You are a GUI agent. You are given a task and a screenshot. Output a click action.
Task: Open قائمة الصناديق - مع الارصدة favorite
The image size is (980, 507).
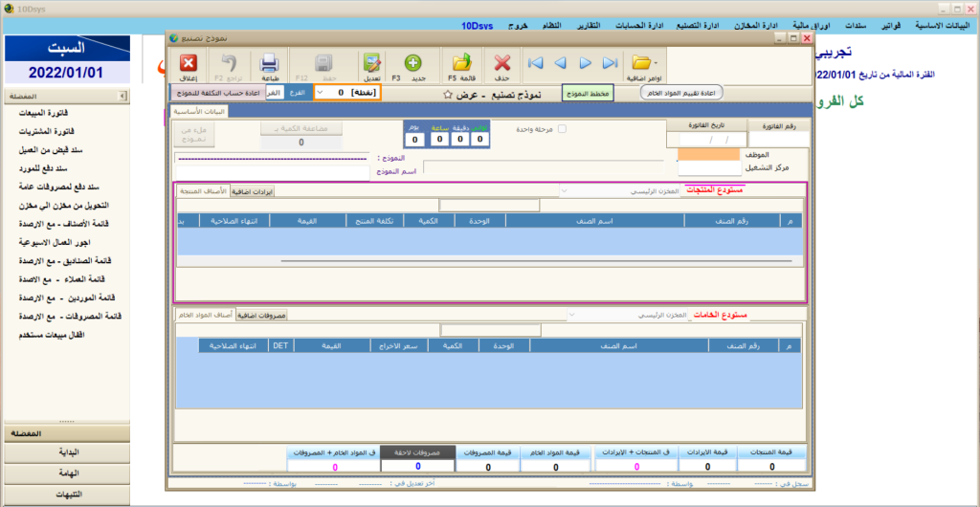(65, 260)
